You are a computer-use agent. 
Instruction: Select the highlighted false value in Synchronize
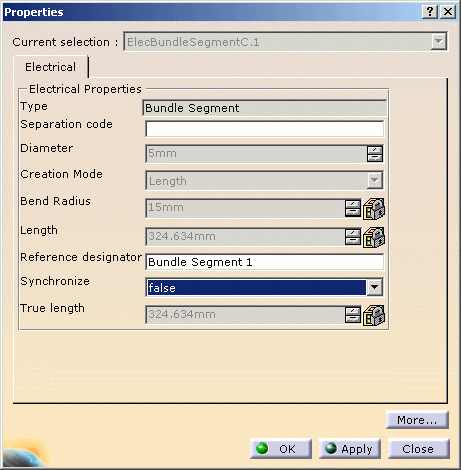(x=256, y=287)
